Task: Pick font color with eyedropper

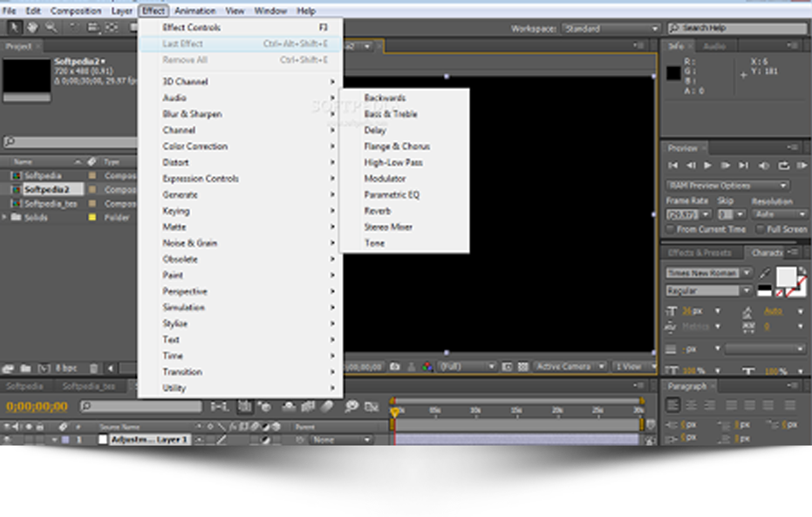Action: [x=764, y=273]
